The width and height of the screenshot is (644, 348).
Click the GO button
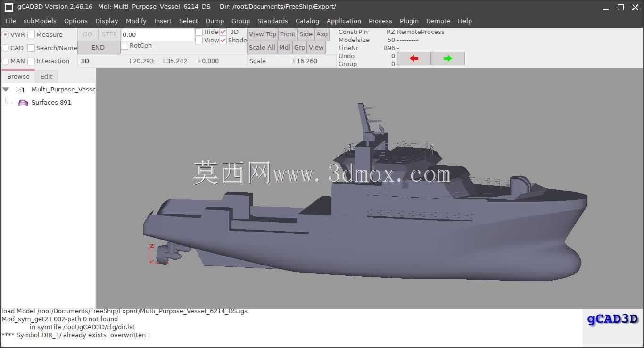click(88, 34)
